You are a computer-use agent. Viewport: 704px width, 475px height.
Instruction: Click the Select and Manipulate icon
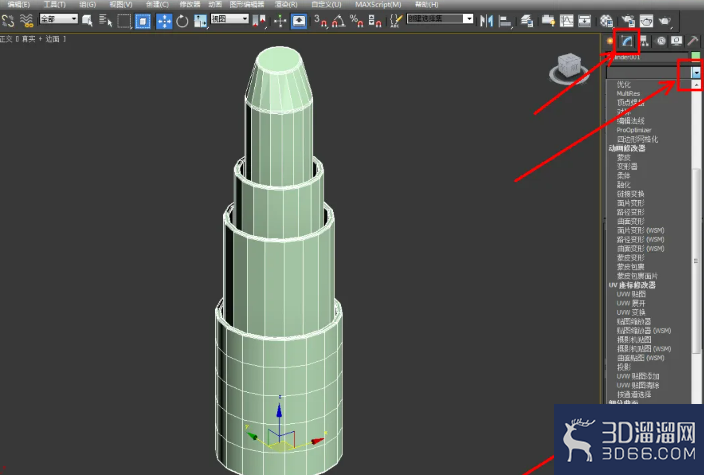point(280,21)
